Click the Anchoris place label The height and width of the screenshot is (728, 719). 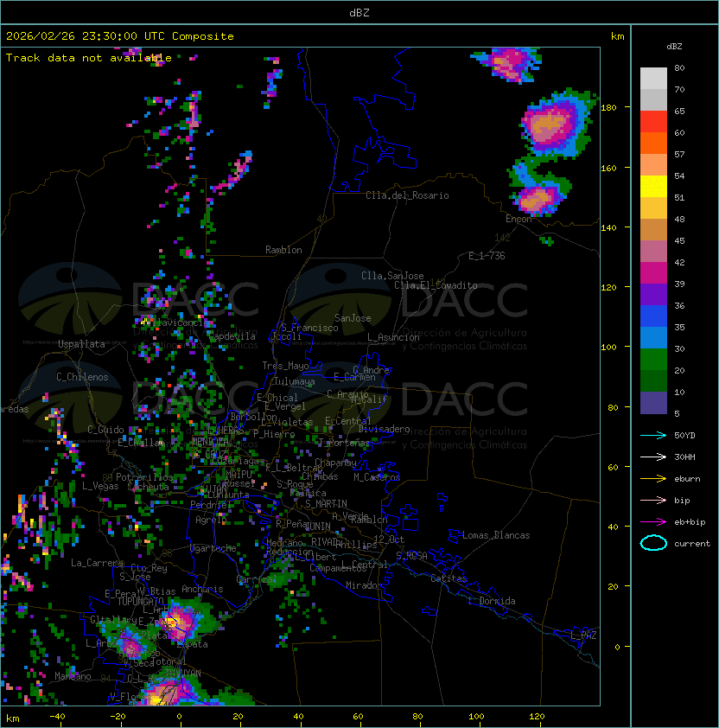coord(202,589)
